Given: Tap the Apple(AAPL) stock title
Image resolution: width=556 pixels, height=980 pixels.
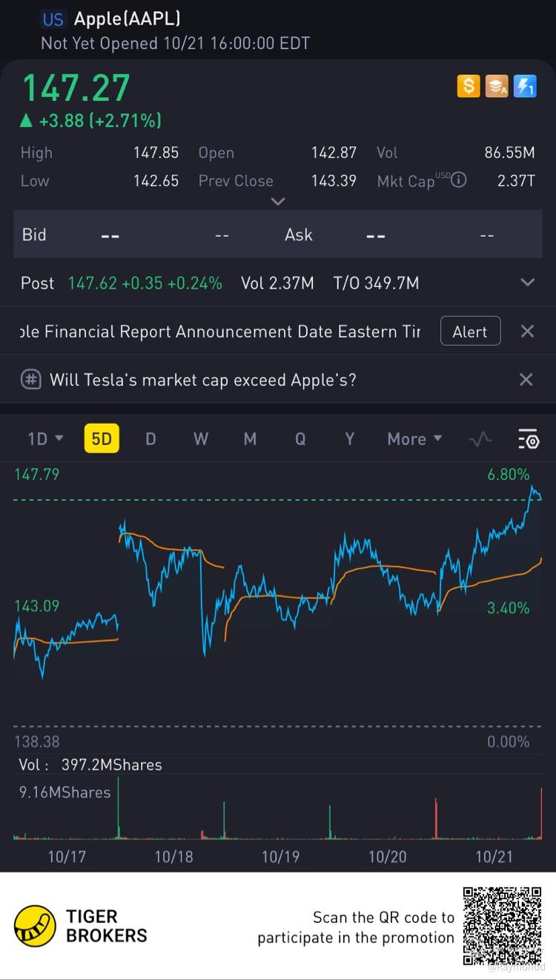Looking at the screenshot, I should point(127,19).
